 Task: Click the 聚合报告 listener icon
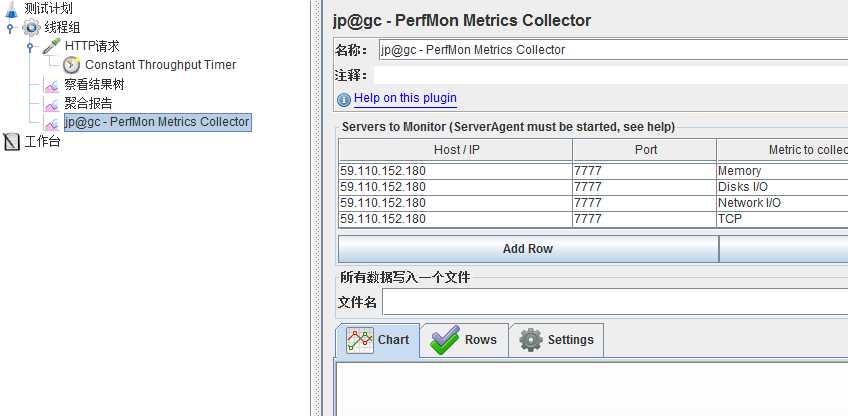click(x=52, y=104)
